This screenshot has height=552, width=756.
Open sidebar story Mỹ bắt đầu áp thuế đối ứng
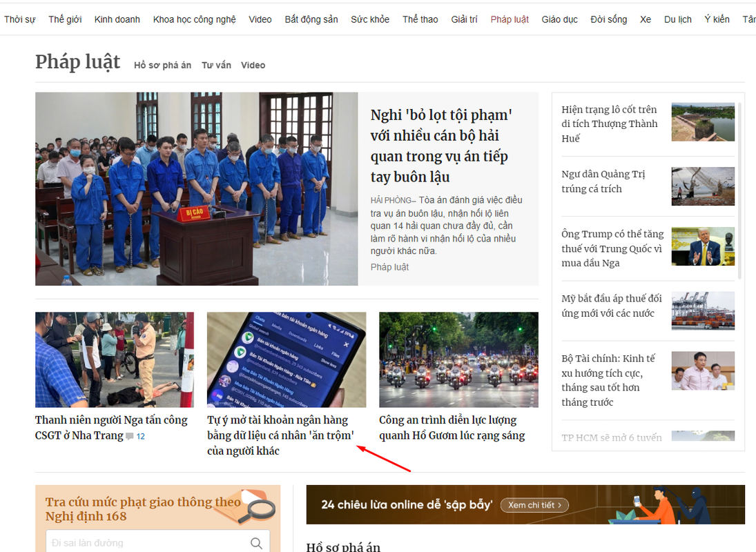(x=611, y=306)
